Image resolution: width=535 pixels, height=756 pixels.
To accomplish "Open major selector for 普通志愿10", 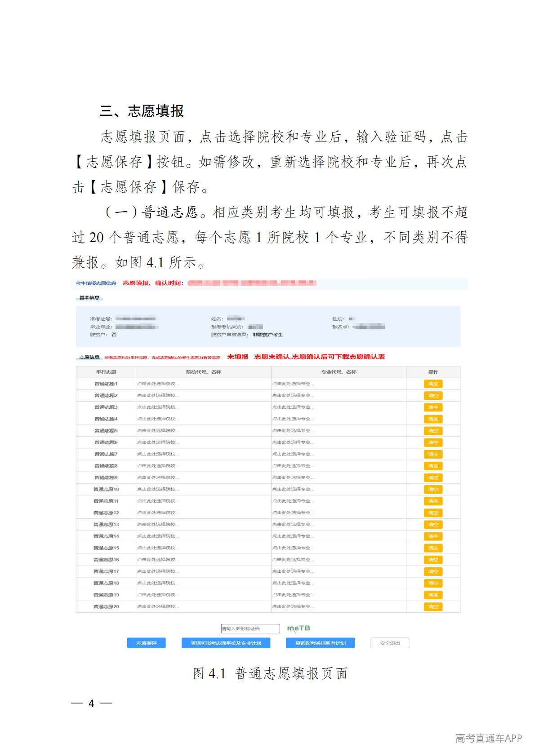I will (339, 489).
